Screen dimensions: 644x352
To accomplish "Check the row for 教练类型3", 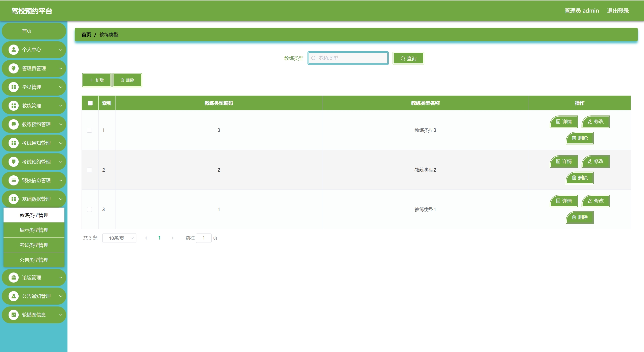I will click(x=89, y=130).
